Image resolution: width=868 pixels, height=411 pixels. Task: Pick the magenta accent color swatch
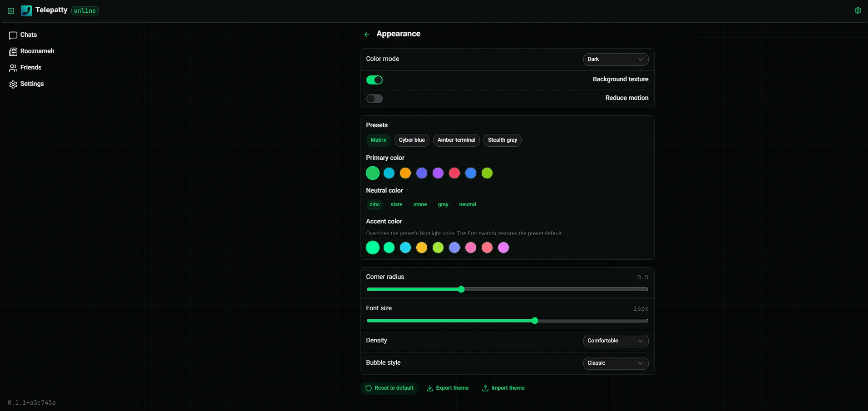click(x=503, y=248)
